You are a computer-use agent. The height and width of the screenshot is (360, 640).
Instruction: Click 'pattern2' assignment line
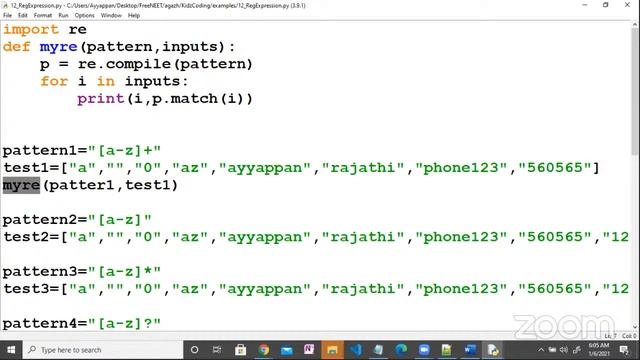click(x=77, y=220)
